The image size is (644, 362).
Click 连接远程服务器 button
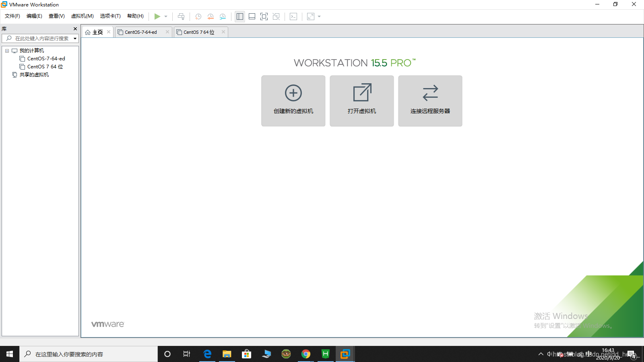430,101
